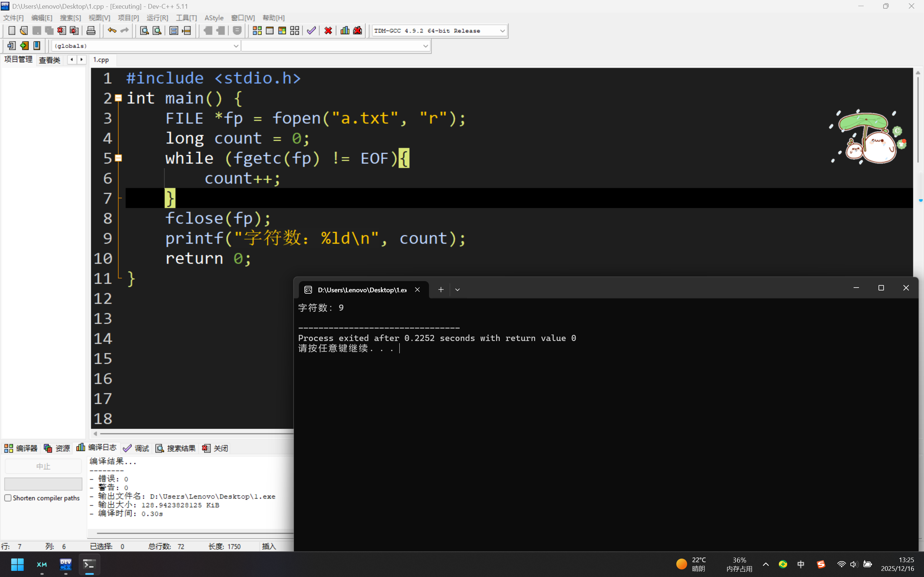Click the new console tab plus button
This screenshot has width=924, height=577.
(441, 290)
